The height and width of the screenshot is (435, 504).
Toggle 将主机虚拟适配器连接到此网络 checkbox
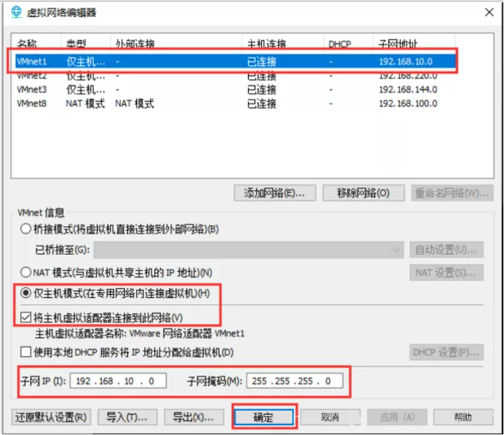pyautogui.click(x=26, y=317)
